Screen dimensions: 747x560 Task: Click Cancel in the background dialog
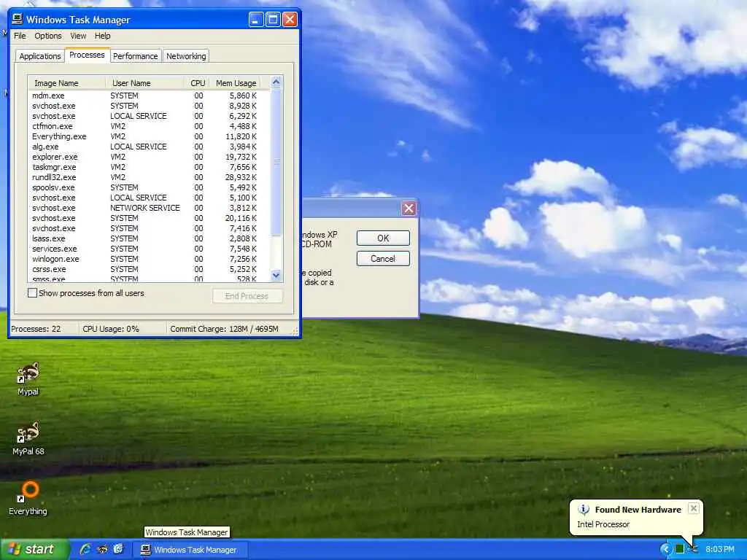pos(383,259)
